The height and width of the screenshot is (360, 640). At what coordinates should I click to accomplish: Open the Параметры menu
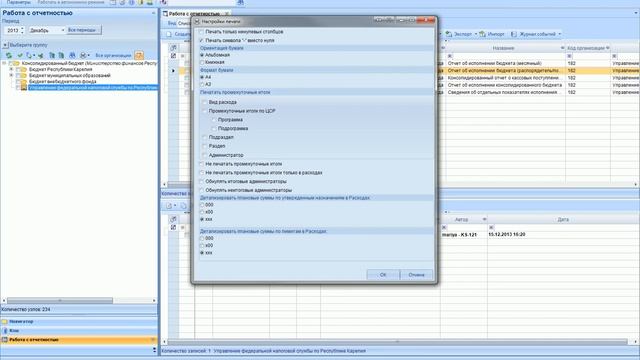[18, 2]
